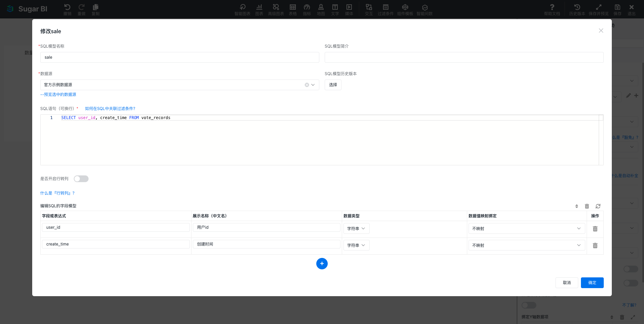Expand the 官方示例数据源 dropdown
The width and height of the screenshot is (644, 324).
pyautogui.click(x=313, y=85)
